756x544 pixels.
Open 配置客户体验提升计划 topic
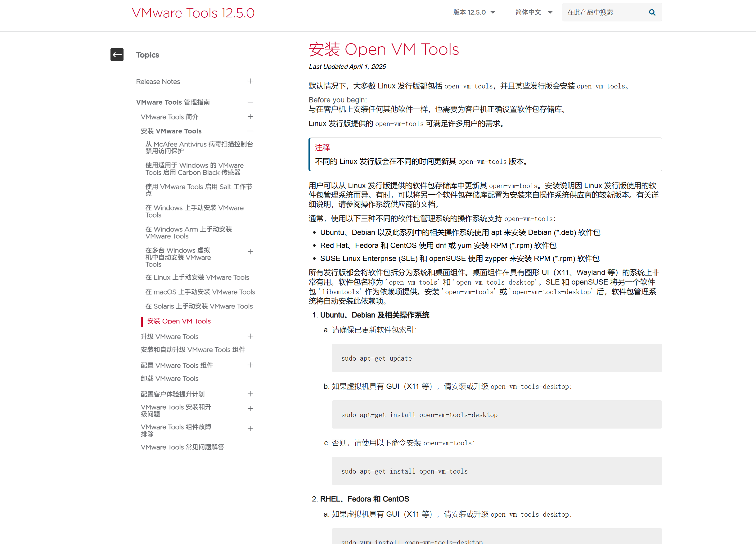point(173,394)
